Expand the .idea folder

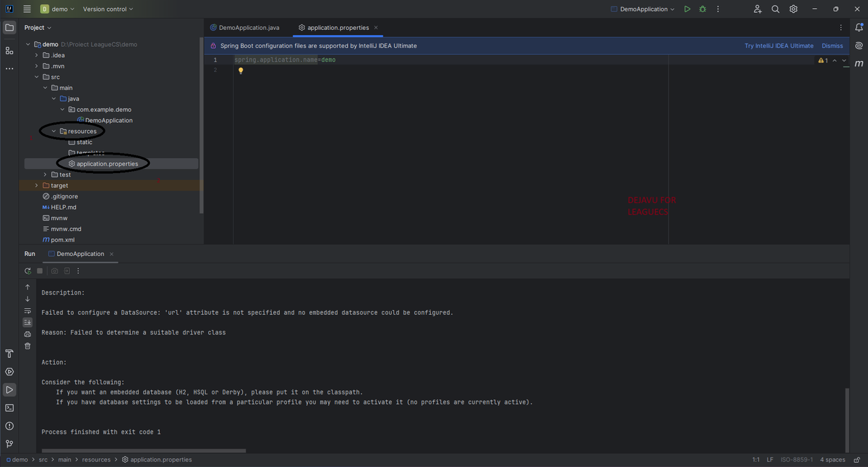pyautogui.click(x=37, y=55)
